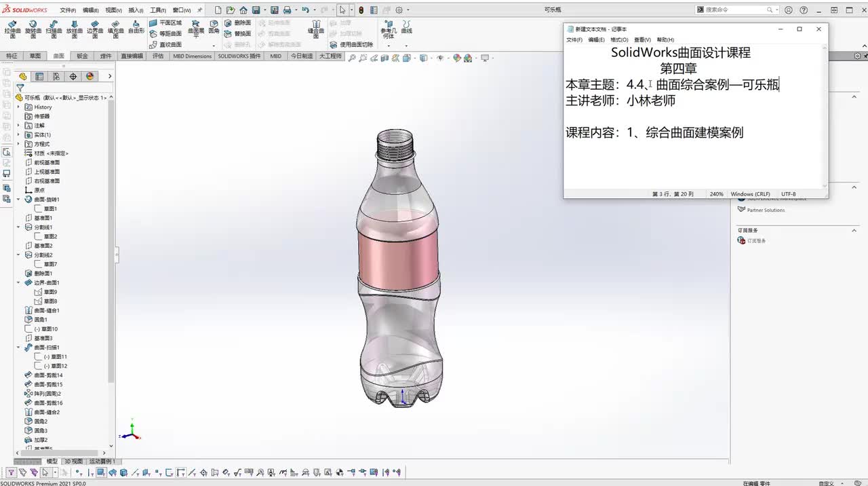Switch to the SOLIDWORKS 插件 tab

tap(239, 56)
